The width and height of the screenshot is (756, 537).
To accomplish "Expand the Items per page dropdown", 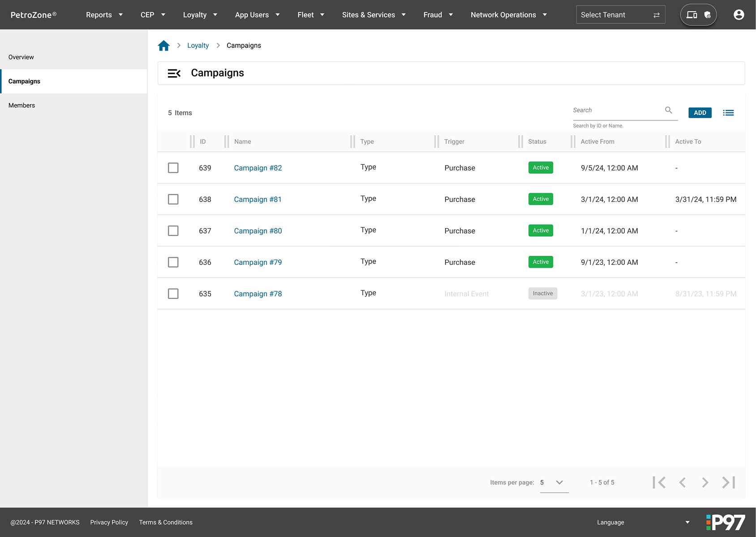I will (554, 482).
